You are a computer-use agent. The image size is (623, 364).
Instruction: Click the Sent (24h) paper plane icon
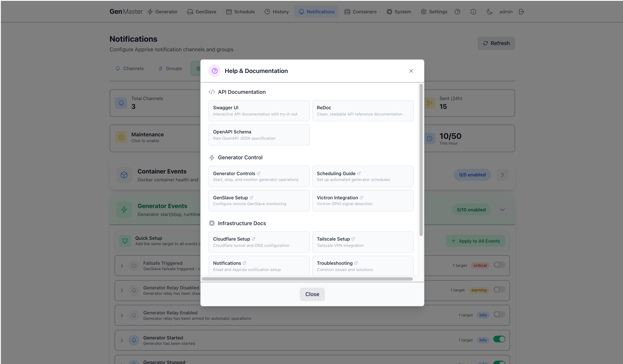pyautogui.click(x=430, y=103)
